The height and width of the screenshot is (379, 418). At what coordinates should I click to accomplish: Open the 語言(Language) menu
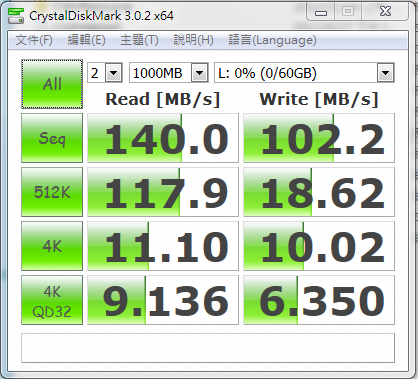[x=272, y=40]
